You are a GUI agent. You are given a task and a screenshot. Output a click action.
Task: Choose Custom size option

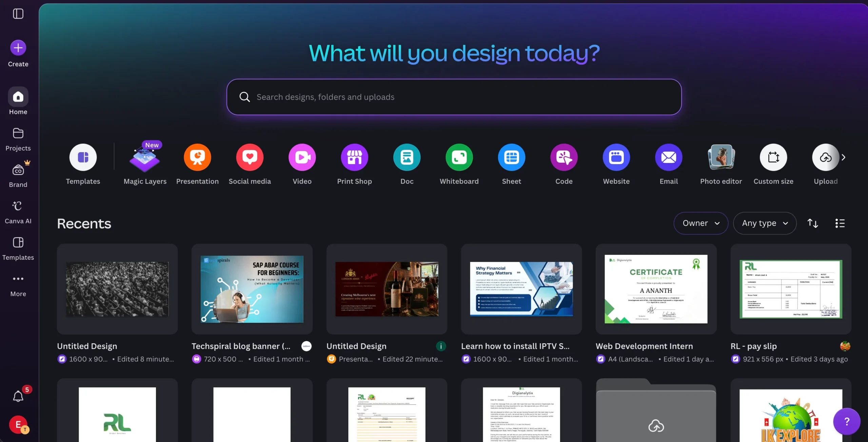773,164
